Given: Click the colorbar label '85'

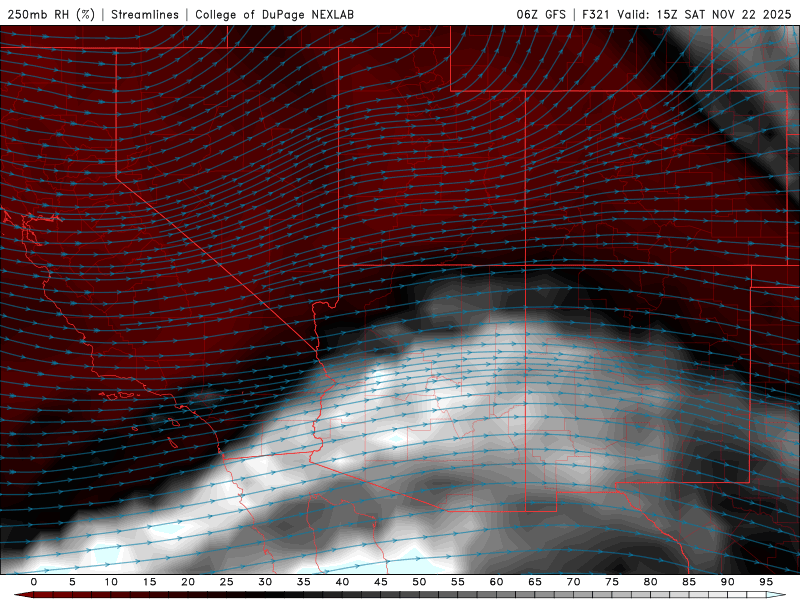Looking at the screenshot, I should [689, 582].
